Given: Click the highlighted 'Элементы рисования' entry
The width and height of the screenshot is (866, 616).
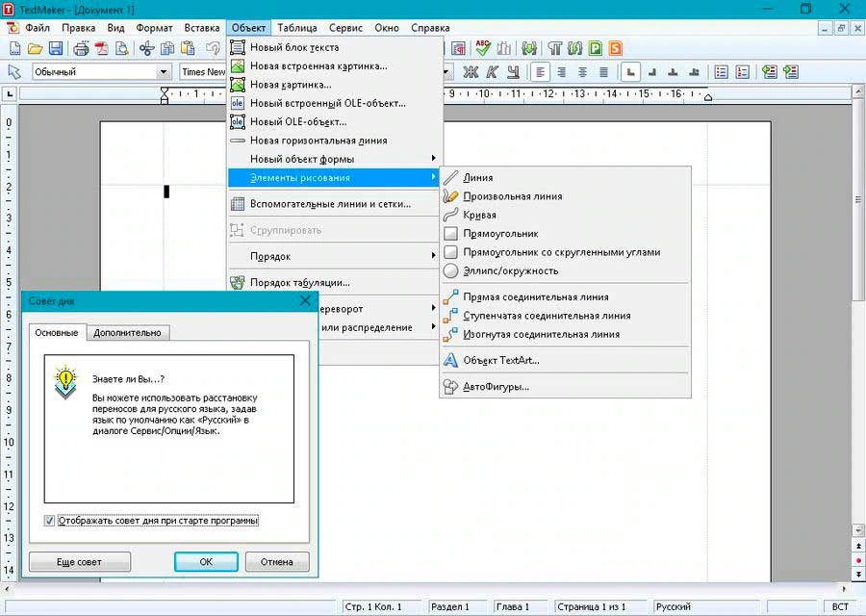Looking at the screenshot, I should 333,178.
